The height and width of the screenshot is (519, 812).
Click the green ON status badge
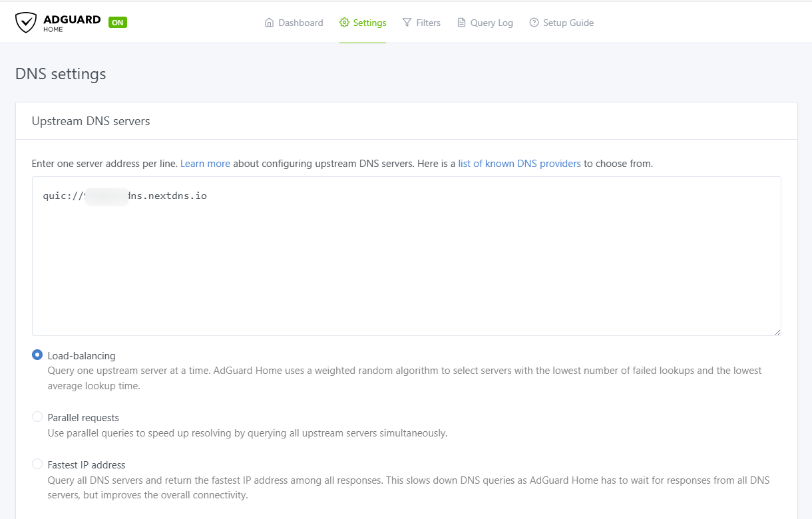118,23
